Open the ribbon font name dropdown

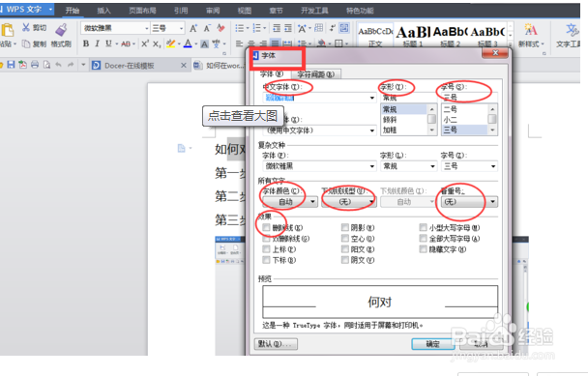pyautogui.click(x=147, y=28)
